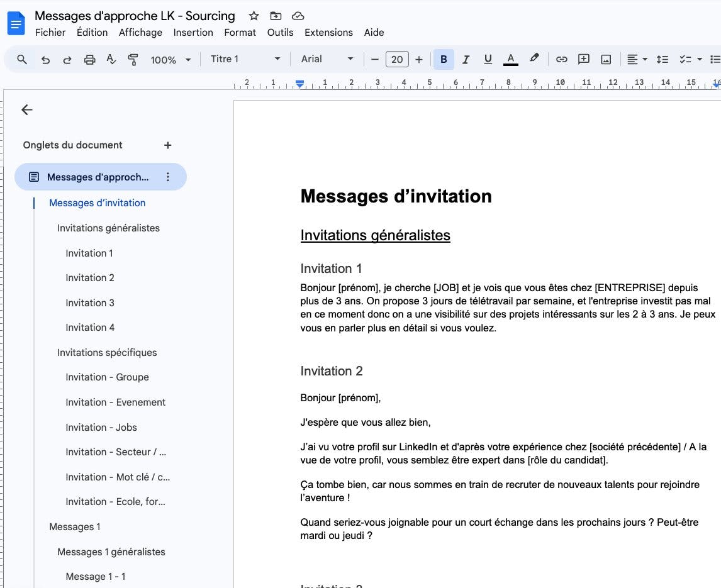Open the text color picker

click(x=510, y=59)
